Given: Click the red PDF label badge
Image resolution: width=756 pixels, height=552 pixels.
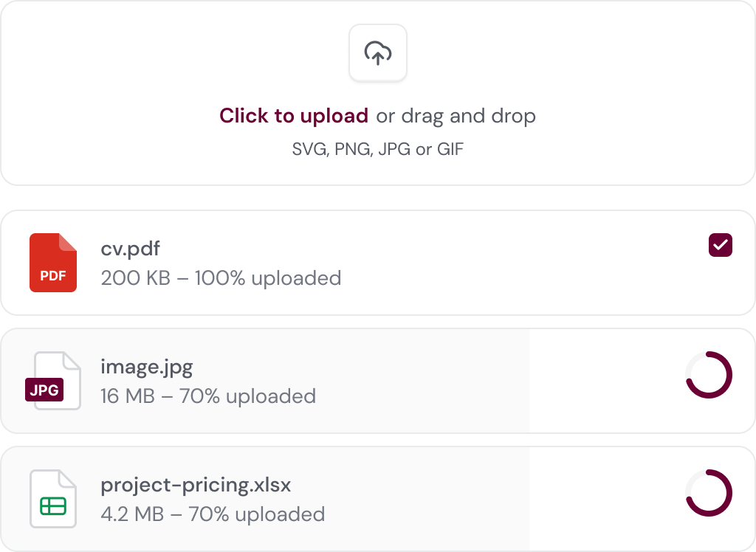Looking at the screenshot, I should [x=53, y=276].
